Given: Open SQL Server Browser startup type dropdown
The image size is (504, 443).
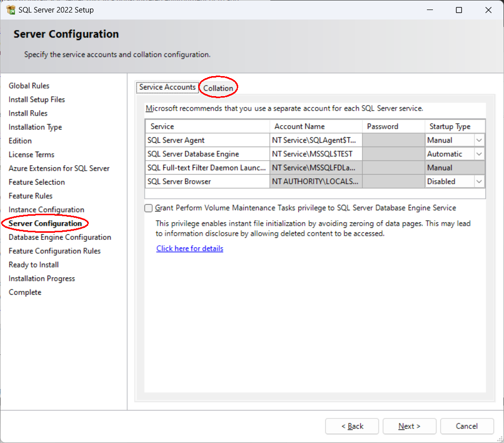Looking at the screenshot, I should (x=479, y=182).
